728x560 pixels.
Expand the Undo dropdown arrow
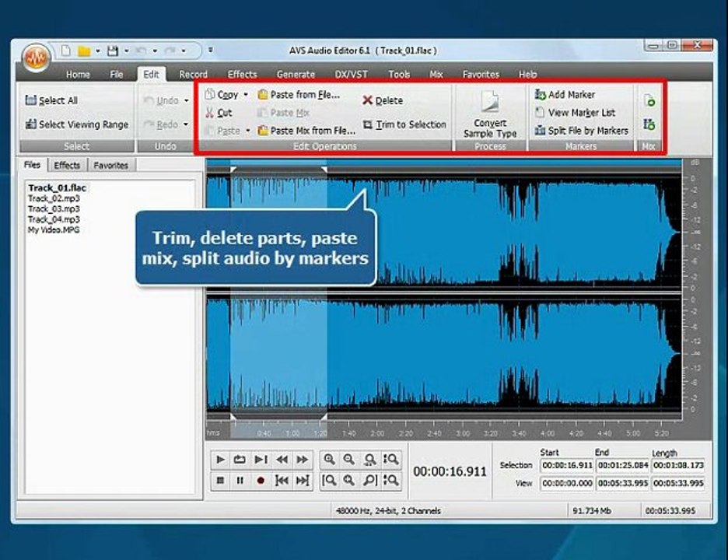tap(186, 100)
